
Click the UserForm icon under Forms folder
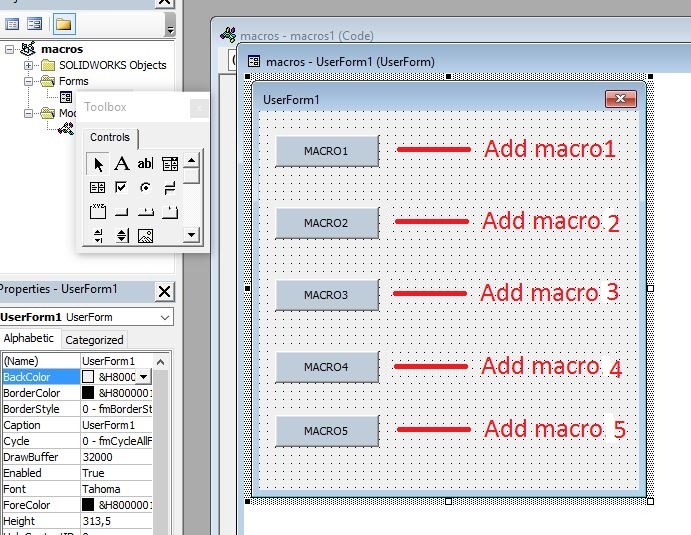pos(66,97)
